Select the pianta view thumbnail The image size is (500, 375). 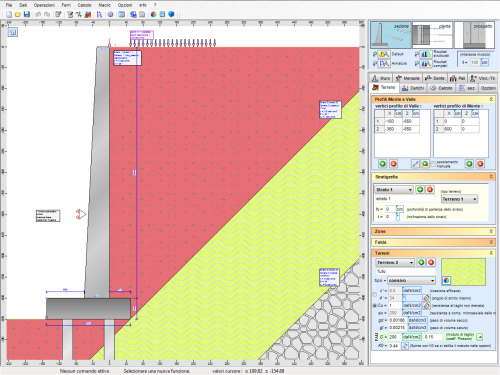[432, 35]
